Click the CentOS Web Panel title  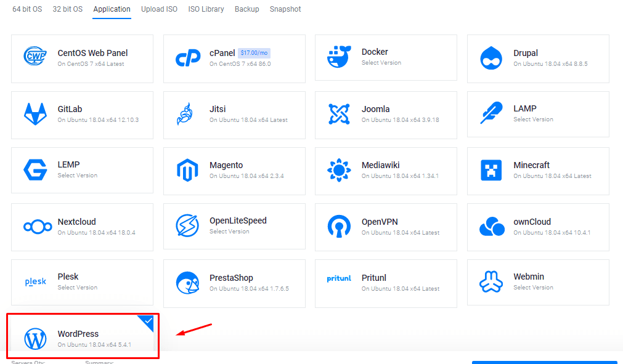coord(92,53)
